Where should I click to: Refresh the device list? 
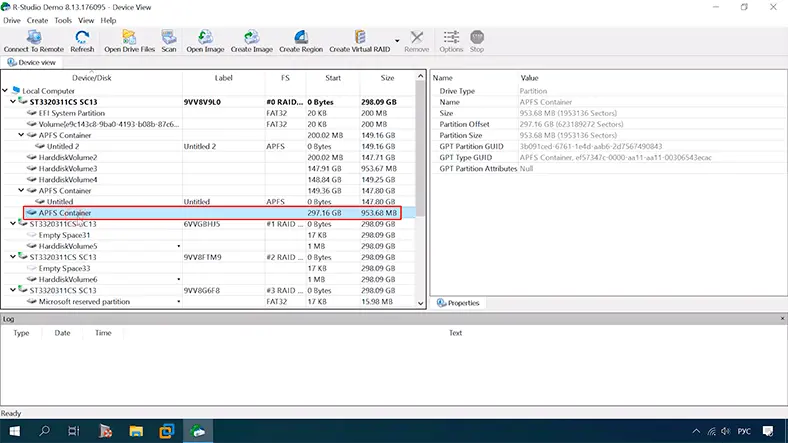tap(82, 41)
